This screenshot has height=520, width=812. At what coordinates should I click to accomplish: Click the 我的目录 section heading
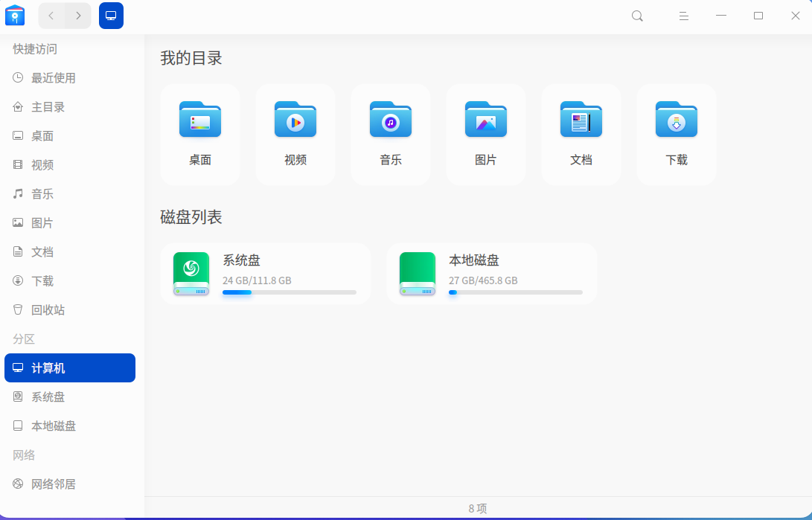coord(191,58)
